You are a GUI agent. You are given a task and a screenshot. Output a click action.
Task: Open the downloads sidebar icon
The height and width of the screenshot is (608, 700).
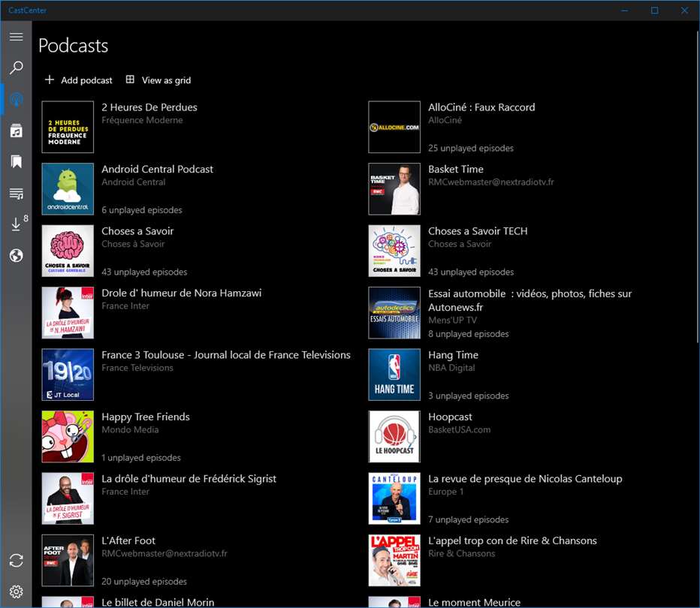[x=16, y=224]
